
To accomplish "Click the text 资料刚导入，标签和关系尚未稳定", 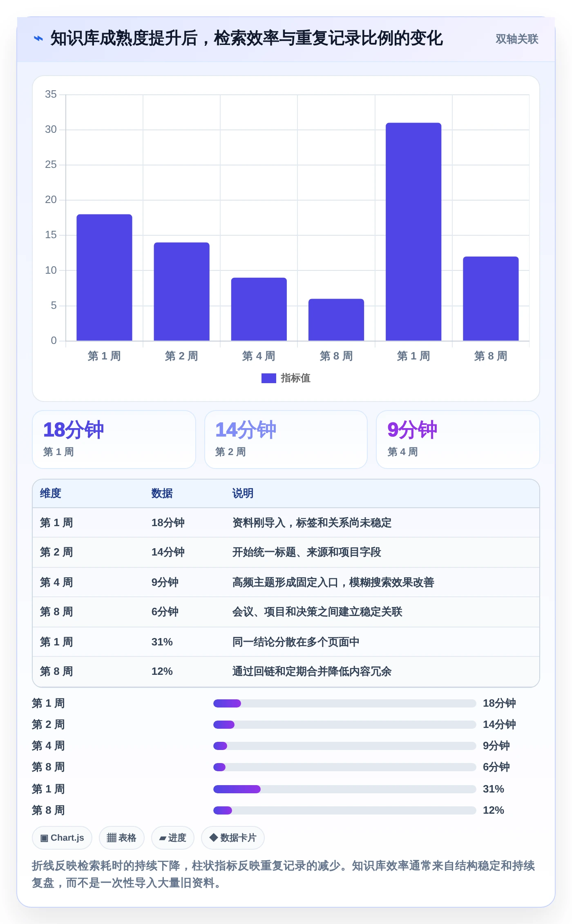I will click(312, 523).
